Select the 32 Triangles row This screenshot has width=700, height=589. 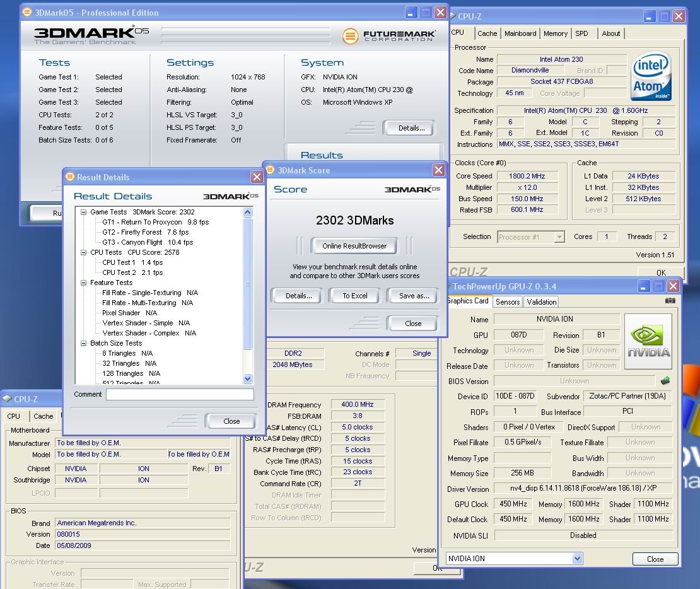129,363
